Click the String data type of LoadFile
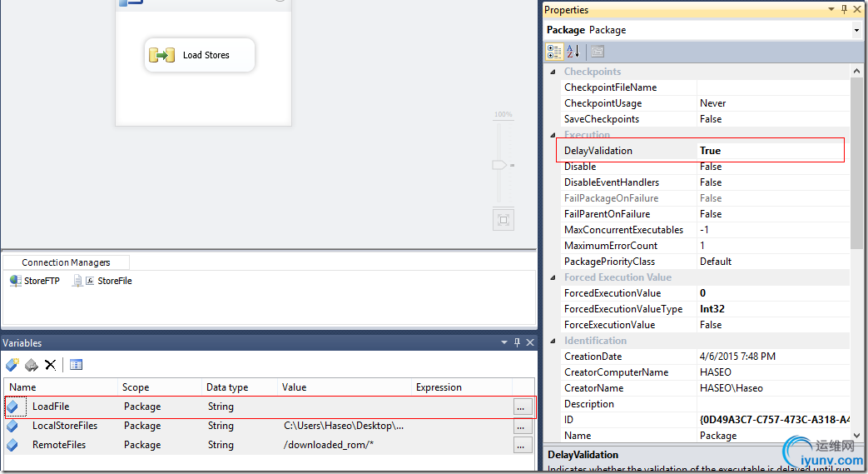The width and height of the screenshot is (868, 474). tap(221, 407)
